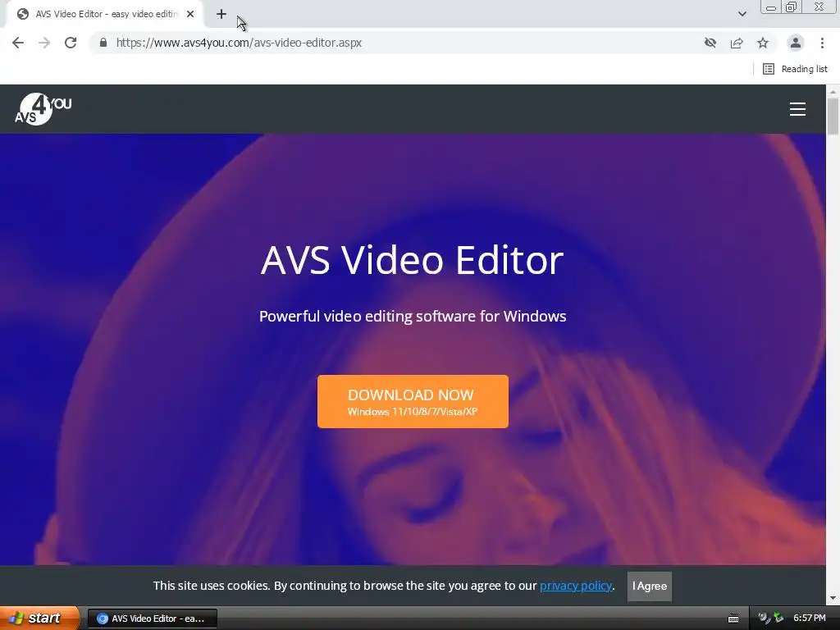Click the taskbar clock showing 6:57 PM
The width and height of the screenshot is (840, 630).
810,619
